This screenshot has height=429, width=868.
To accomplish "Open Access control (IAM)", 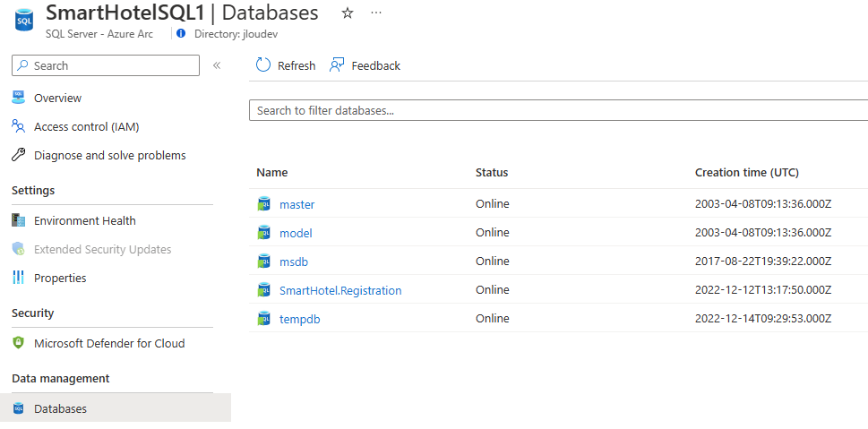I will pos(86,127).
